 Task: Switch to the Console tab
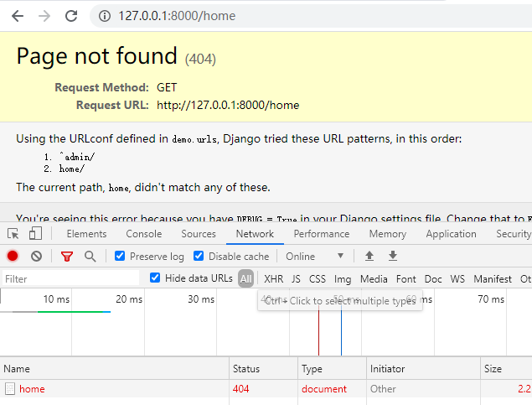(x=144, y=234)
